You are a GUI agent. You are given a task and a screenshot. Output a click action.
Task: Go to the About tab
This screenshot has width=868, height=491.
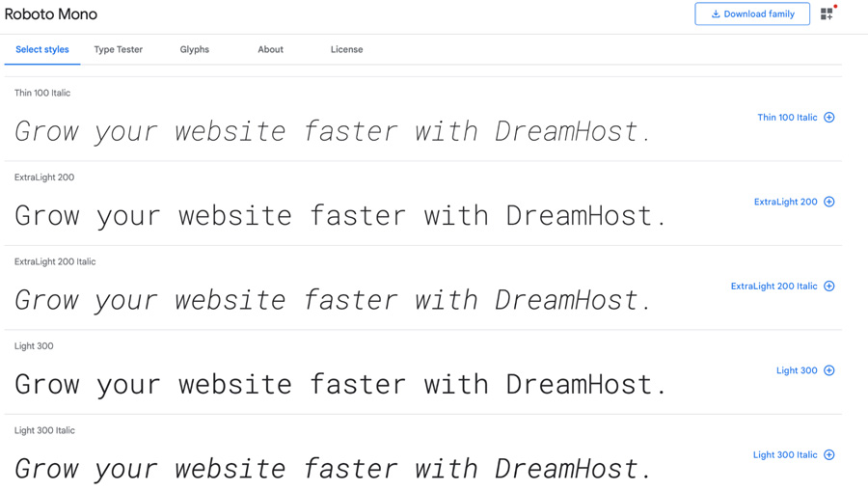271,49
